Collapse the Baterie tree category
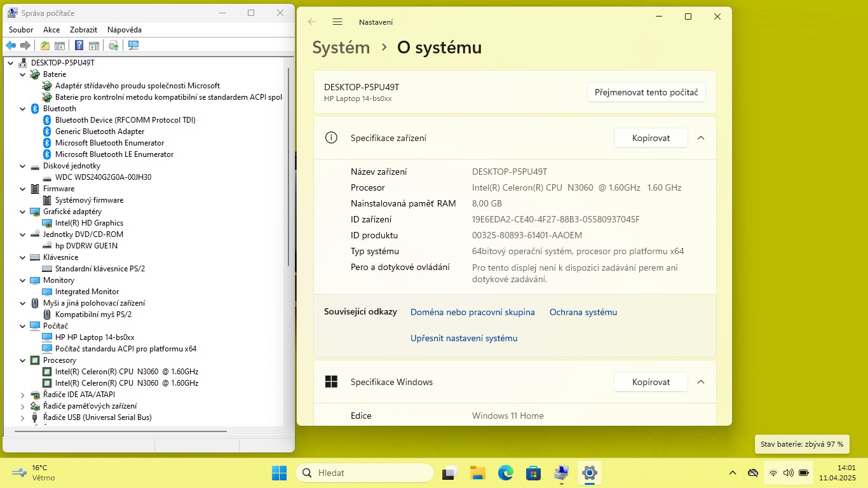The height and width of the screenshot is (488, 868). pos(23,74)
